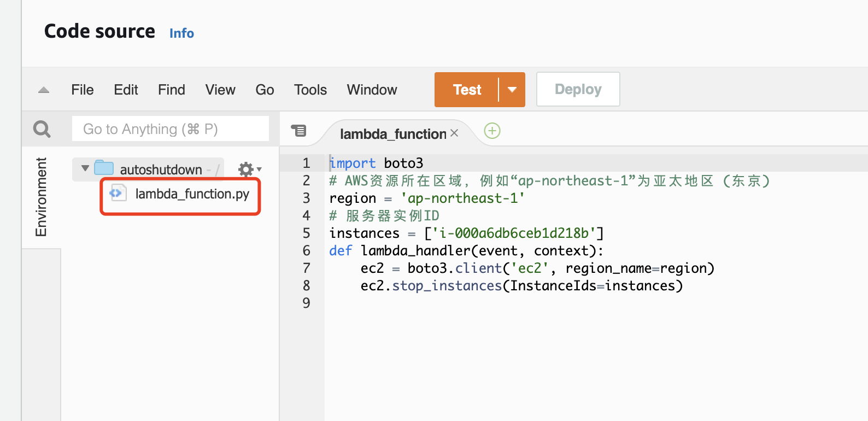Viewport: 868px width, 421px height.
Task: Open the File menu
Action: point(83,90)
